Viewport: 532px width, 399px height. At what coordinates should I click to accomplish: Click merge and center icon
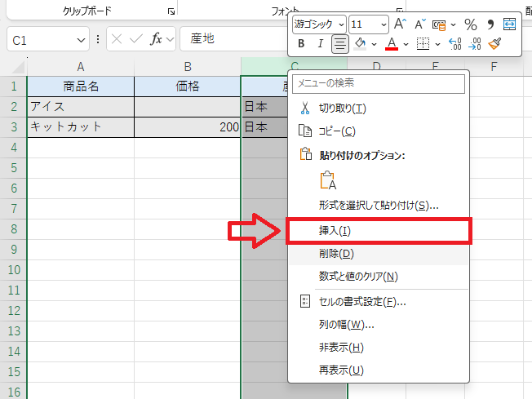click(x=510, y=24)
